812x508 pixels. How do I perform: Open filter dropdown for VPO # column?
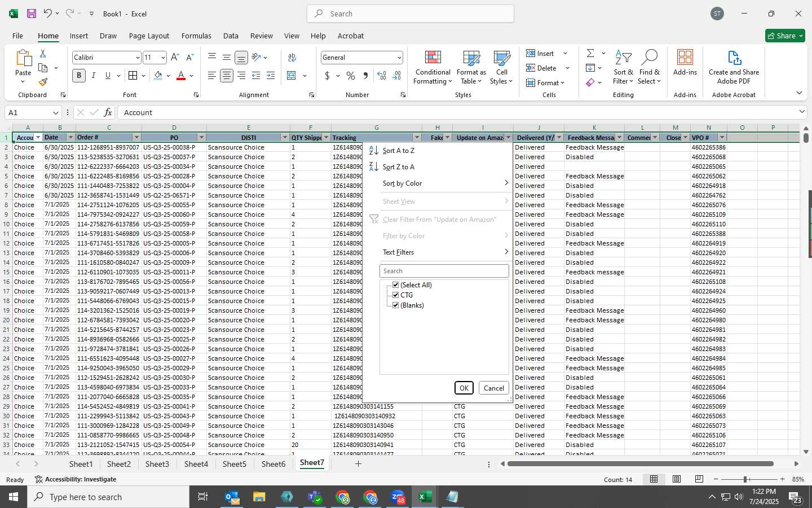[x=722, y=138]
